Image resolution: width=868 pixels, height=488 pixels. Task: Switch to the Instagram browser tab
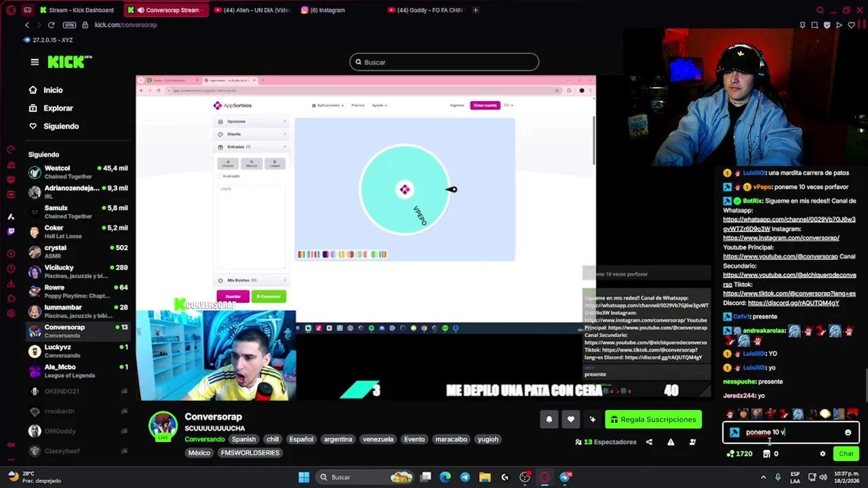328,10
